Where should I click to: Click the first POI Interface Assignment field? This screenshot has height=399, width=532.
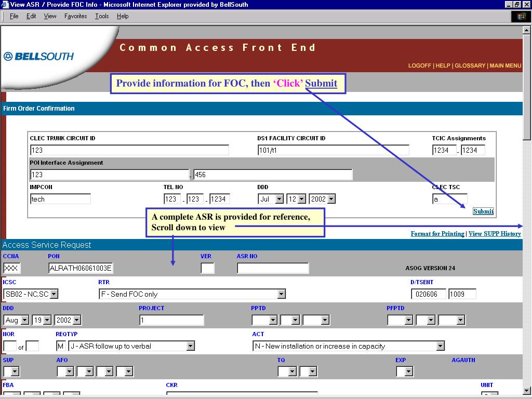point(109,175)
